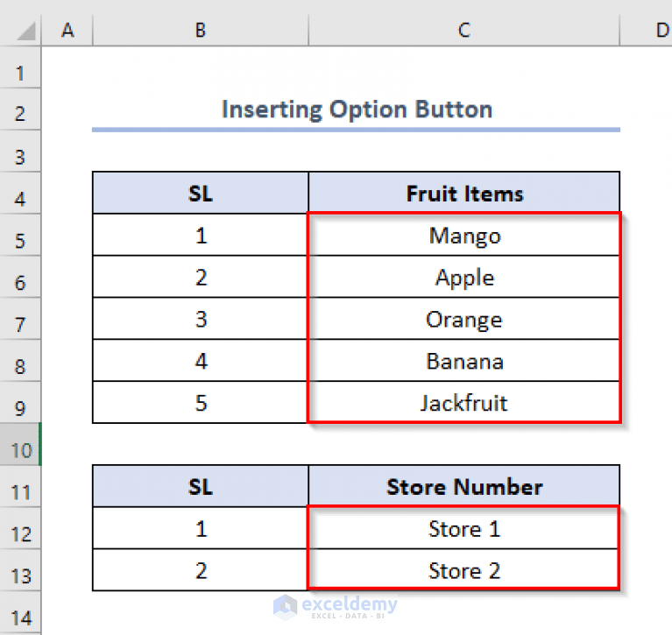Select row 7 header
Image resolution: width=672 pixels, height=635 pixels.
click(20, 319)
